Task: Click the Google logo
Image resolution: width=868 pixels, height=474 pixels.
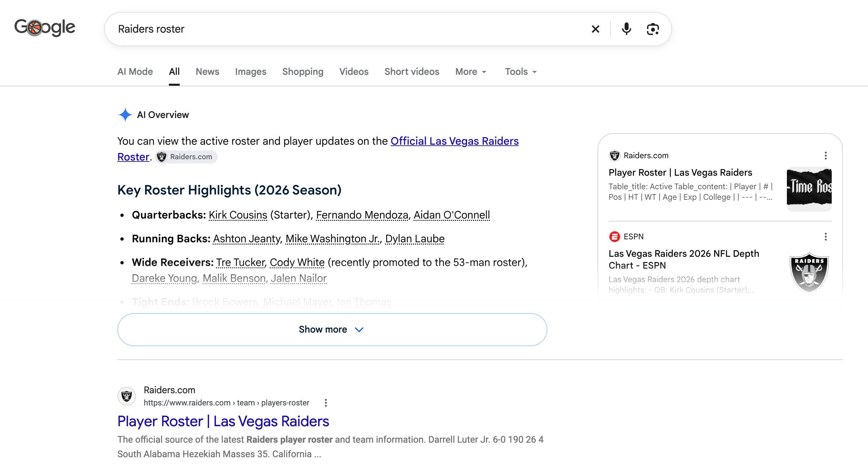Action: (x=45, y=28)
